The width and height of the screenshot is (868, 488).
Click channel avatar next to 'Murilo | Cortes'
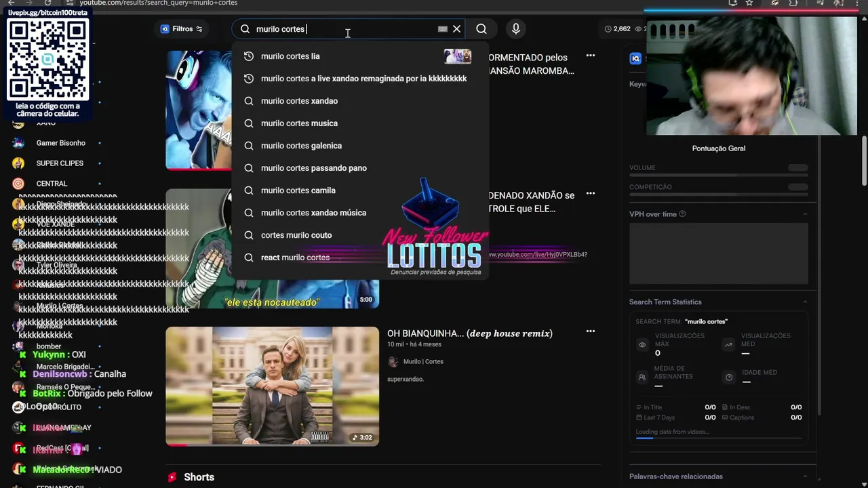393,362
